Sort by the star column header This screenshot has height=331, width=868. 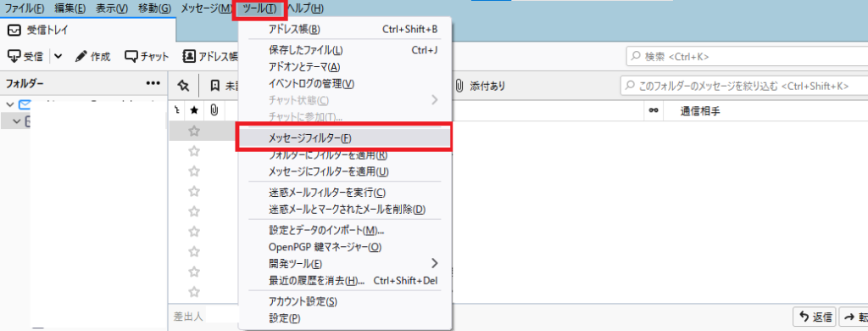pyautogui.click(x=194, y=110)
